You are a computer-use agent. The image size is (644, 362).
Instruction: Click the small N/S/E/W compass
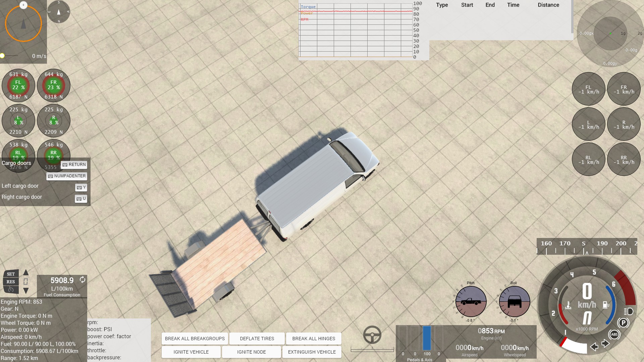tap(59, 12)
